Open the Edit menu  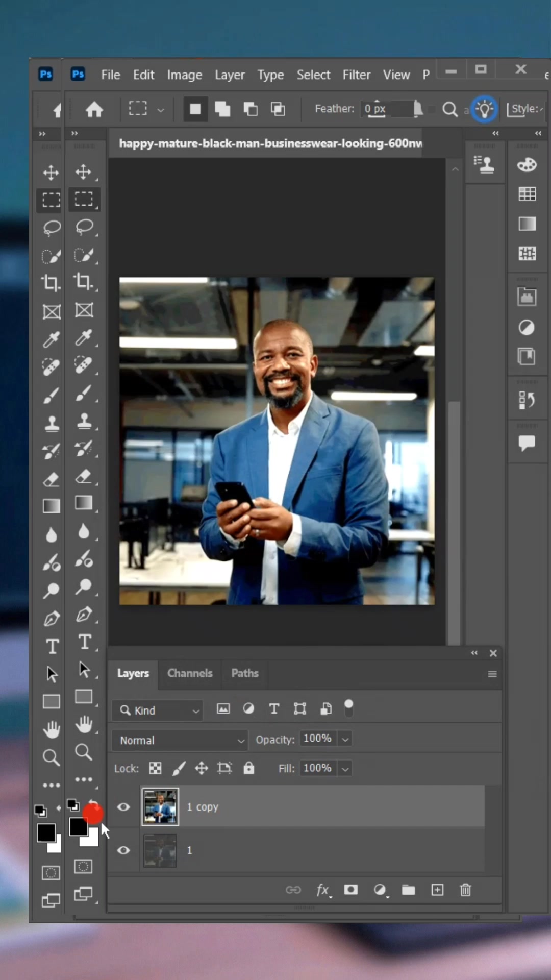(x=143, y=75)
